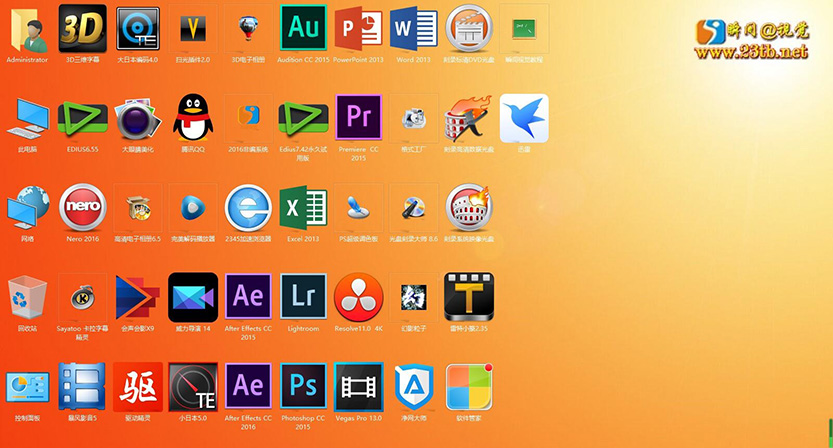Open the Nero clapperboard DVD burning icon
The height and width of the screenshot is (448, 833).
[x=469, y=28]
